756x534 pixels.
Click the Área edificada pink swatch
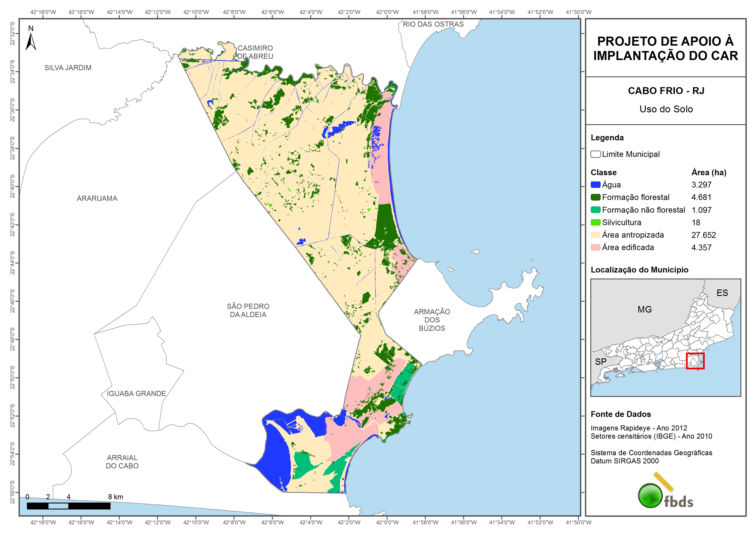(595, 248)
